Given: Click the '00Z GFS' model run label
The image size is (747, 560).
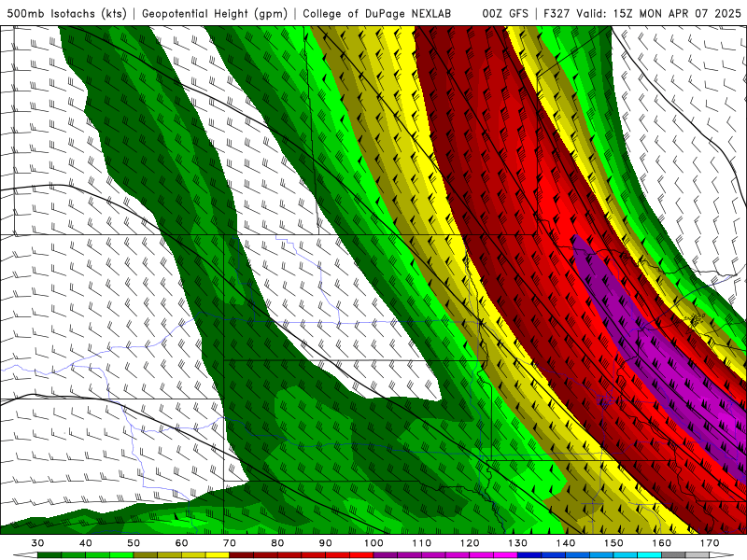Looking at the screenshot, I should (505, 13).
